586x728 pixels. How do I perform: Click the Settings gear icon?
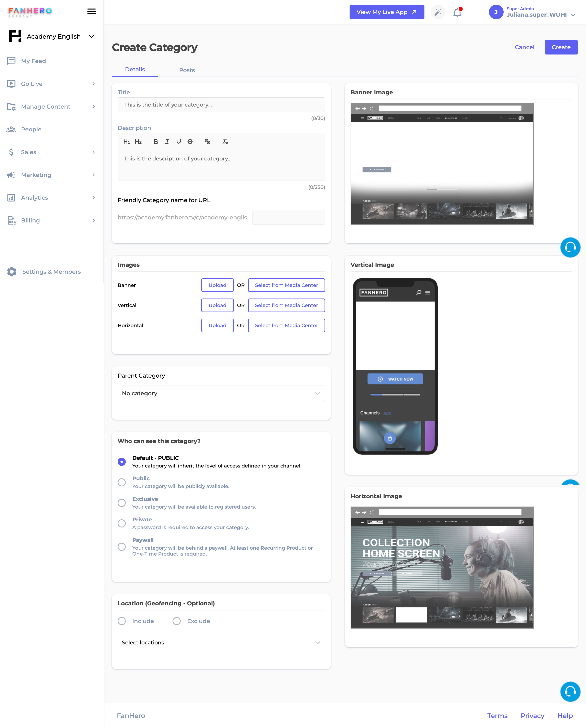pyautogui.click(x=12, y=272)
